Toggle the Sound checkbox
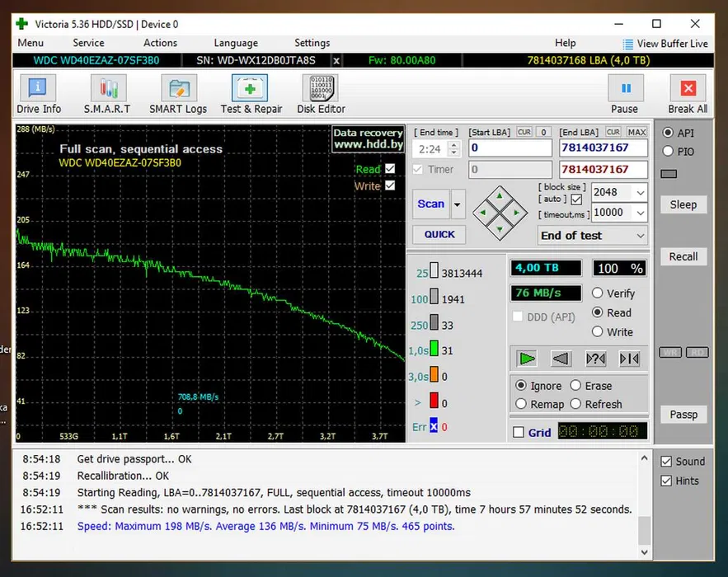 pos(666,462)
